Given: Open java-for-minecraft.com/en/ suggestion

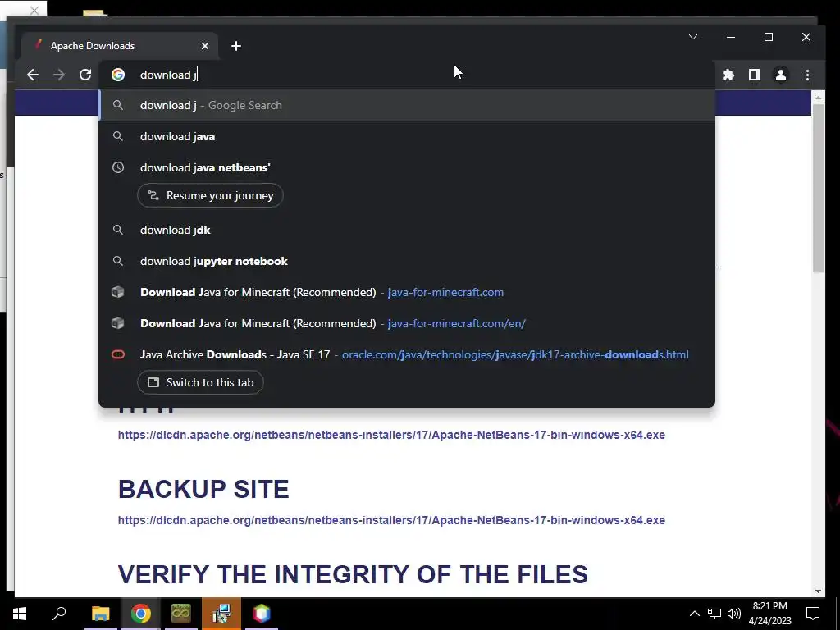Looking at the screenshot, I should [407, 323].
